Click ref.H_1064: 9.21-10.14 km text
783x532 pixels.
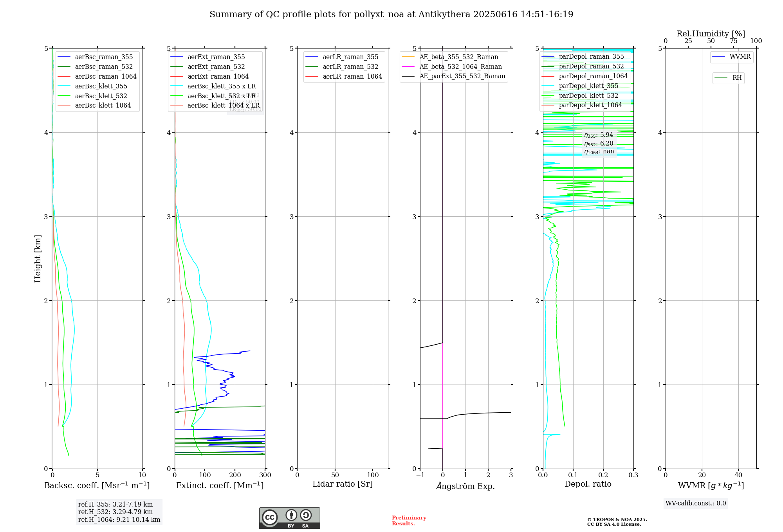119,520
